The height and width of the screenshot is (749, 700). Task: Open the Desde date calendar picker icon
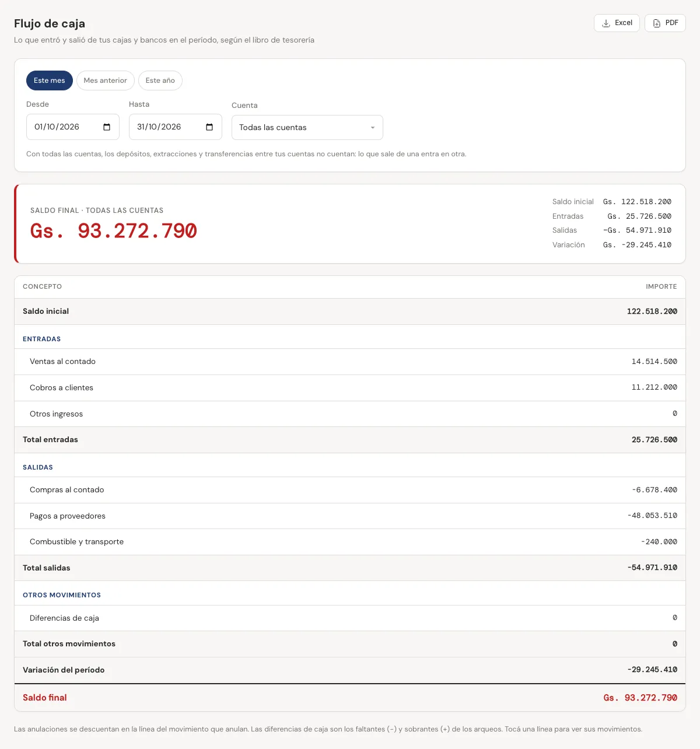[107, 127]
